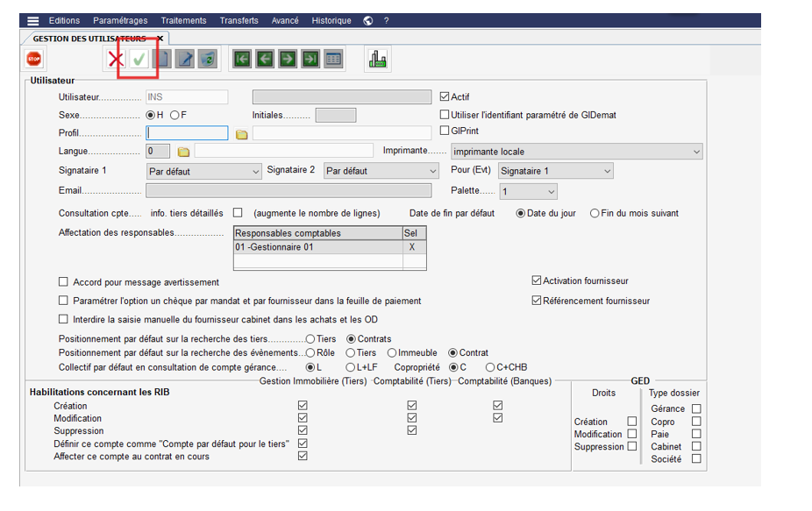The height and width of the screenshot is (511, 812).
Task: Toggle the Actif checkbox
Action: pyautogui.click(x=445, y=97)
